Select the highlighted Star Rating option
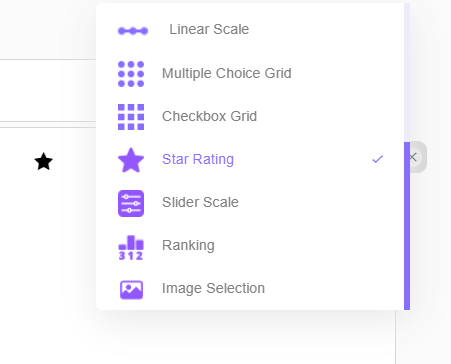451x364 pixels. [x=250, y=159]
